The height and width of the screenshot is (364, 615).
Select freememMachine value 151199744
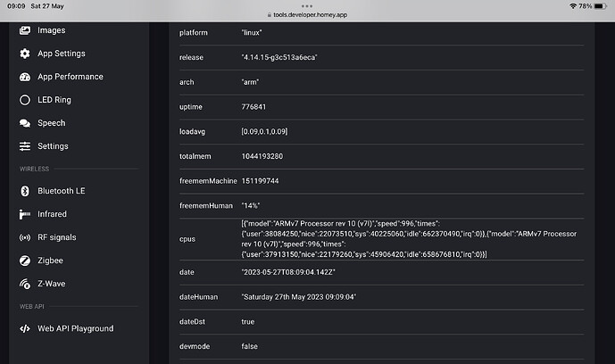tap(260, 180)
